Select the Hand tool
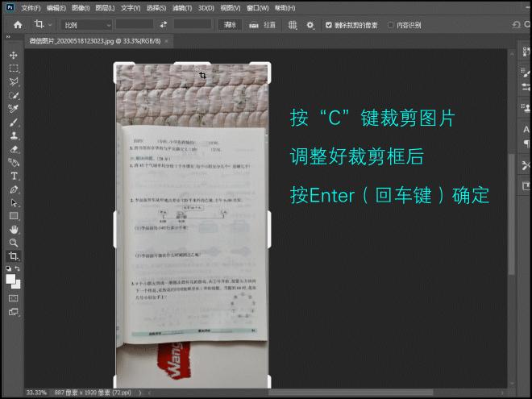Screen dimensions: 532x399 14,230
